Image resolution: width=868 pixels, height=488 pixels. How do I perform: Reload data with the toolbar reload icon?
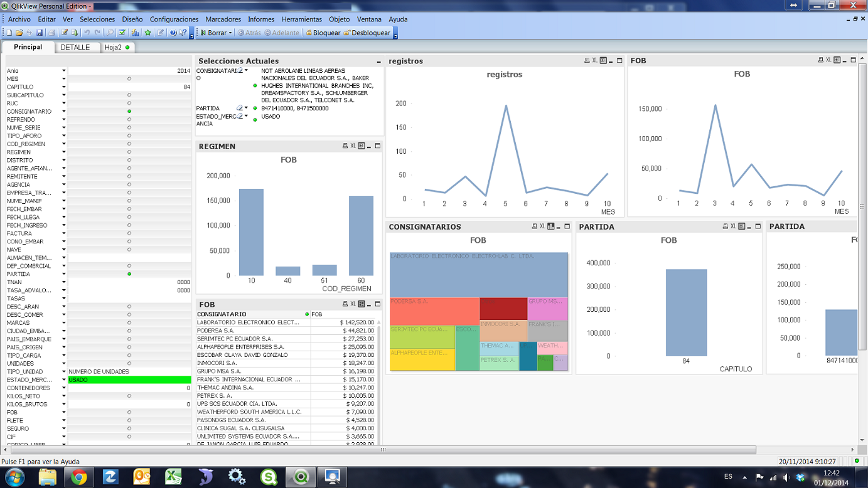(x=75, y=33)
